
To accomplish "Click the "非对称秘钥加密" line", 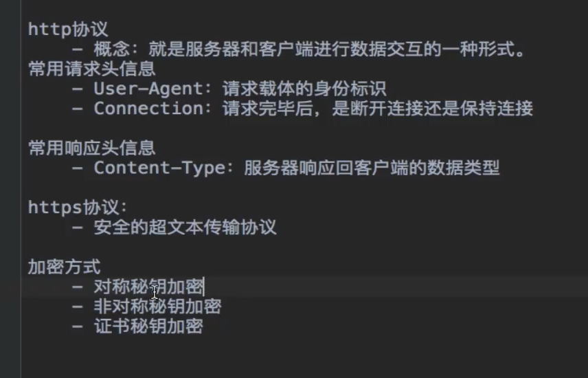I will 157,306.
